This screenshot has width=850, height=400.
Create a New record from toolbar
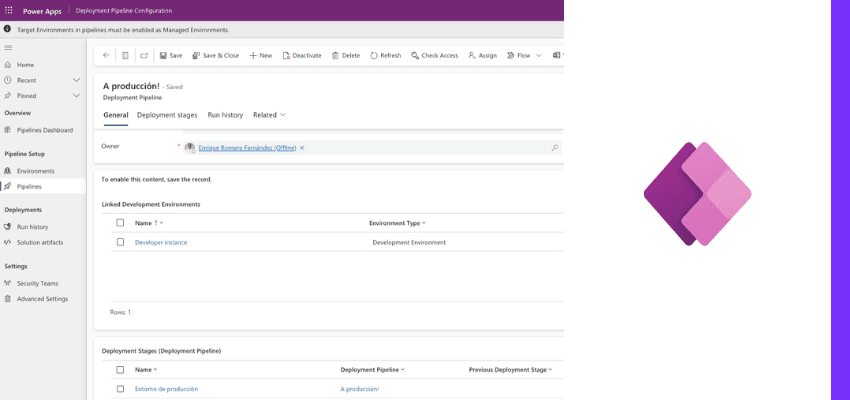[261, 55]
